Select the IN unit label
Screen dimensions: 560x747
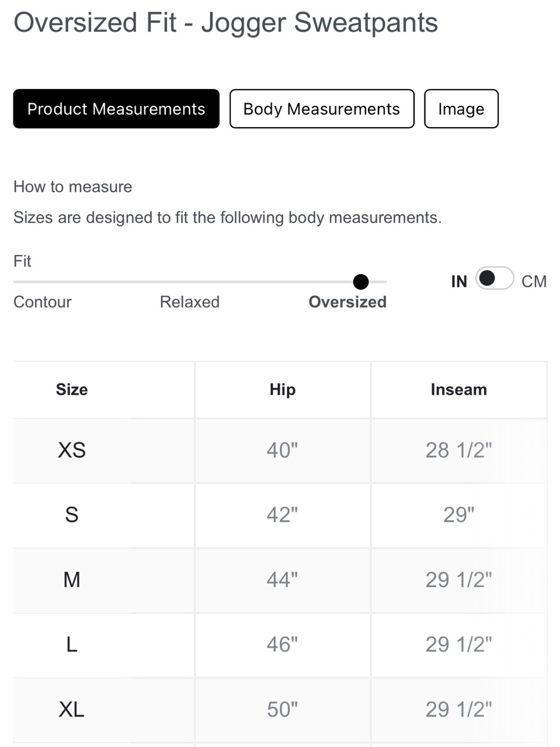click(x=459, y=281)
